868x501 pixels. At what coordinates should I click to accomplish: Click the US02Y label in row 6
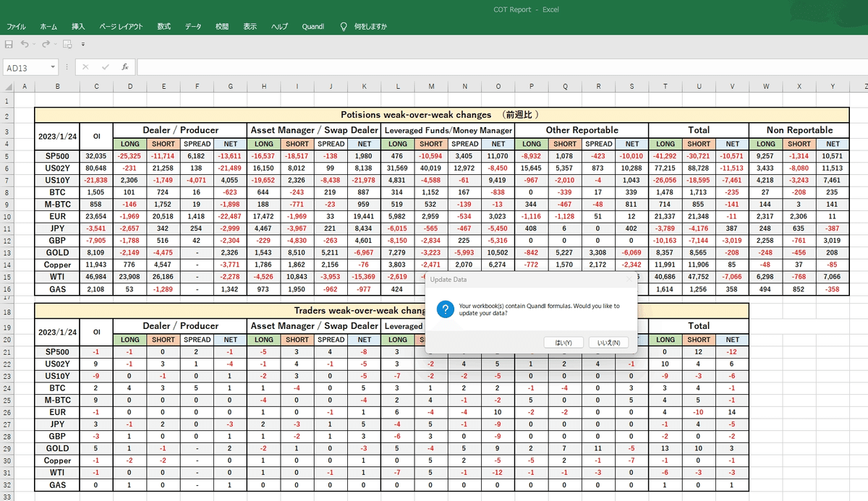click(x=57, y=168)
